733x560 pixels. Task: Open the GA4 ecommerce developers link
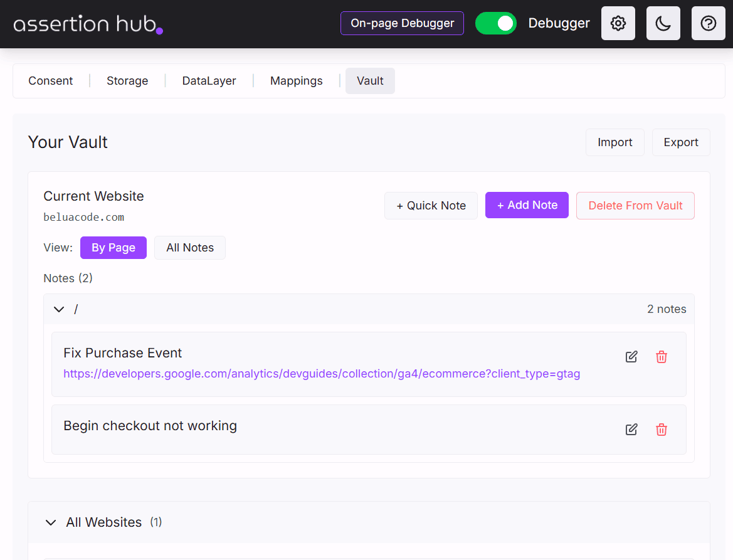point(321,374)
